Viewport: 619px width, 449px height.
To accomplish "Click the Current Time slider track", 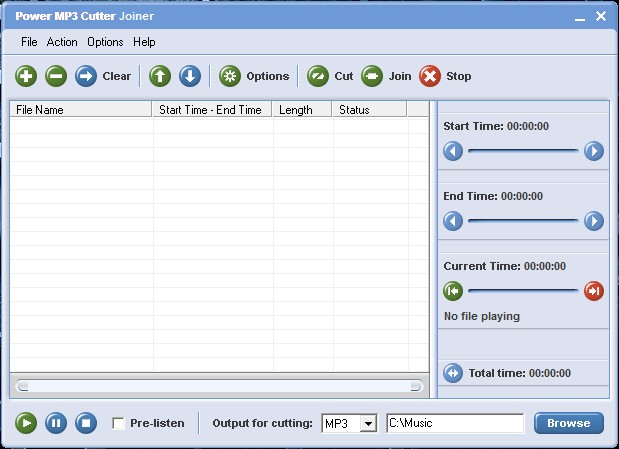I will (x=523, y=291).
